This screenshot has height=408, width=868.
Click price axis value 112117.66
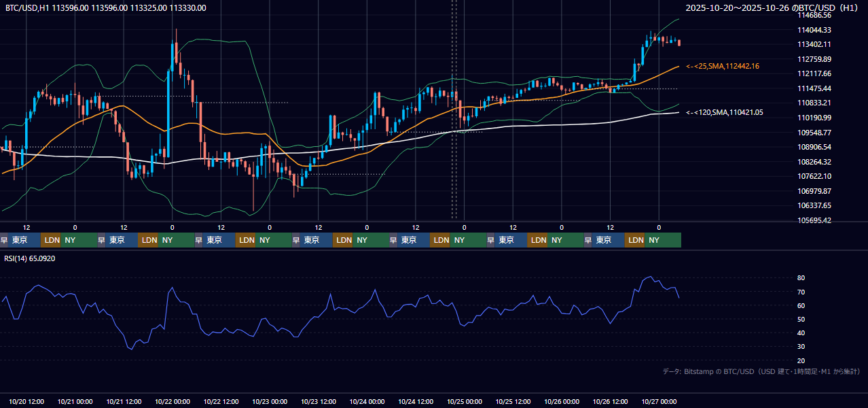point(814,73)
